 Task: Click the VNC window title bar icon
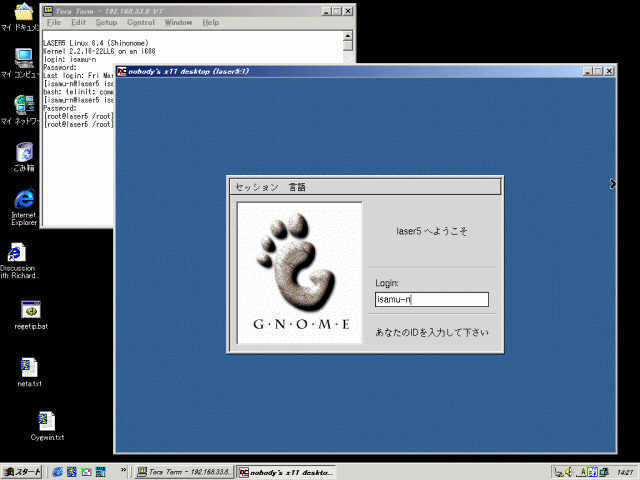tap(121, 71)
